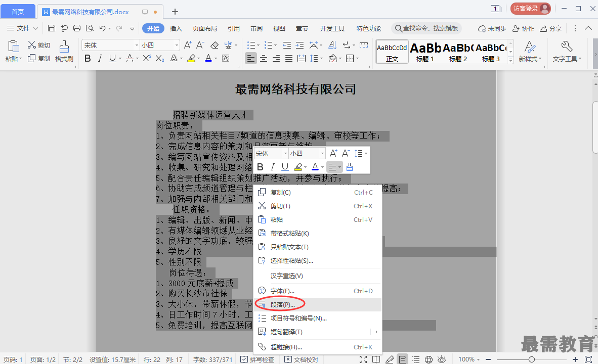
Task: Click document proofreading (文档校对) in status bar
Action: (x=302, y=359)
